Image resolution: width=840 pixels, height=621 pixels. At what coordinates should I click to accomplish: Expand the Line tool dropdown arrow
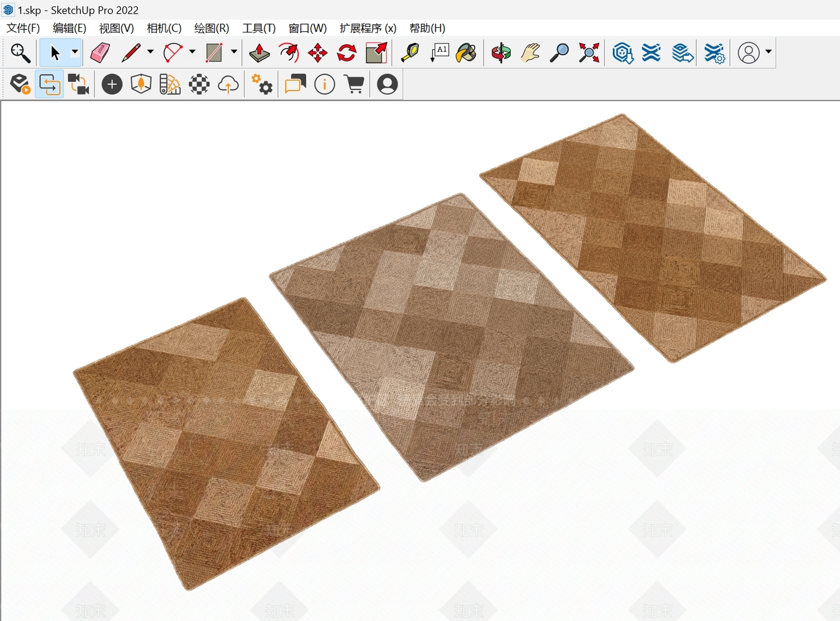(x=150, y=52)
